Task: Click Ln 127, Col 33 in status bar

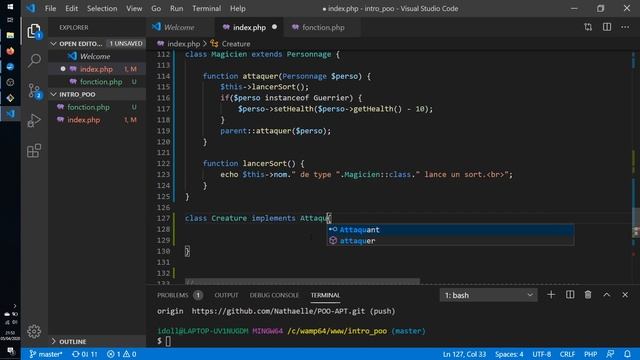Action: (x=464, y=354)
